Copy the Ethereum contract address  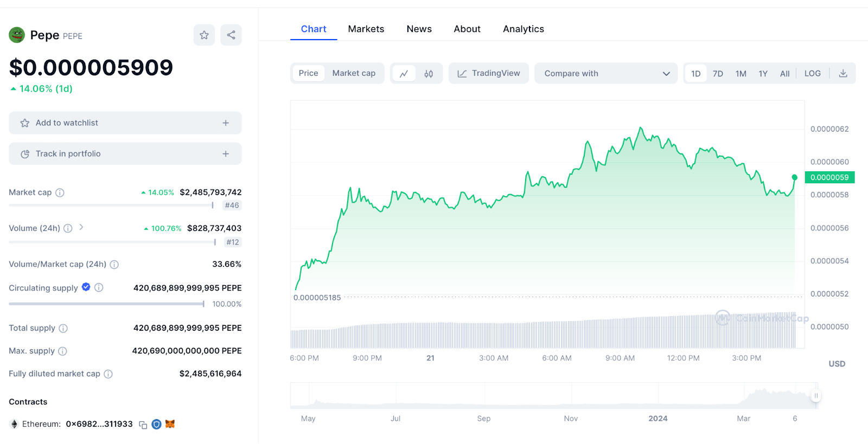click(x=143, y=425)
